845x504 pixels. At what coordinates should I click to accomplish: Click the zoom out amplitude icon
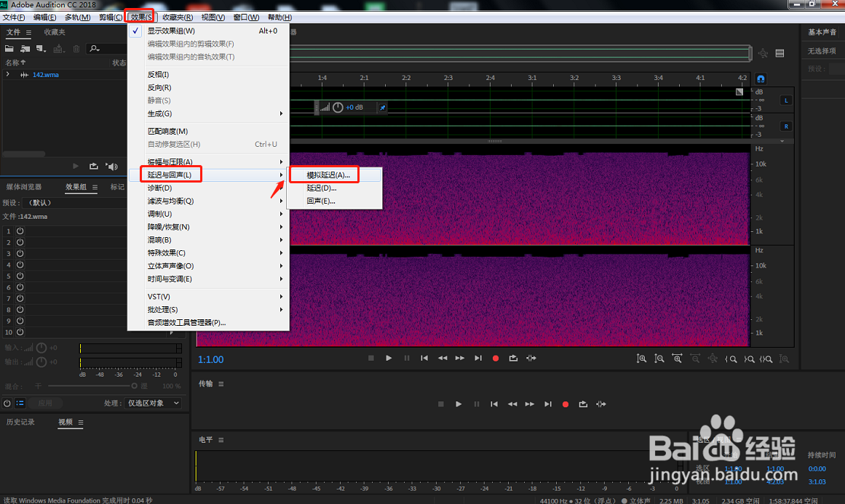pyautogui.click(x=659, y=359)
